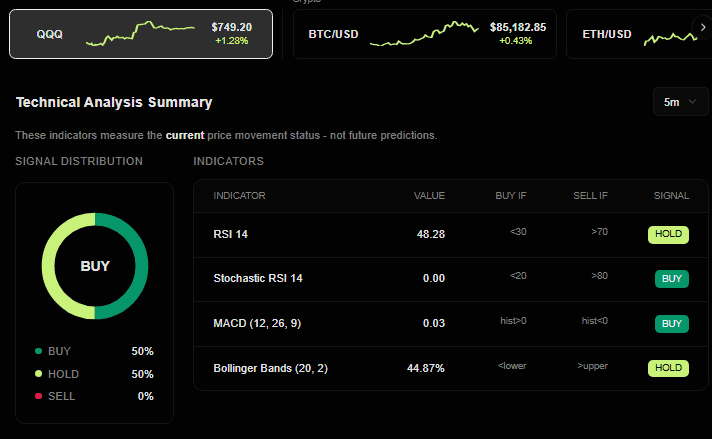Select the SELL legend entry
Image resolution: width=712 pixels, height=439 pixels.
pyautogui.click(x=94, y=396)
